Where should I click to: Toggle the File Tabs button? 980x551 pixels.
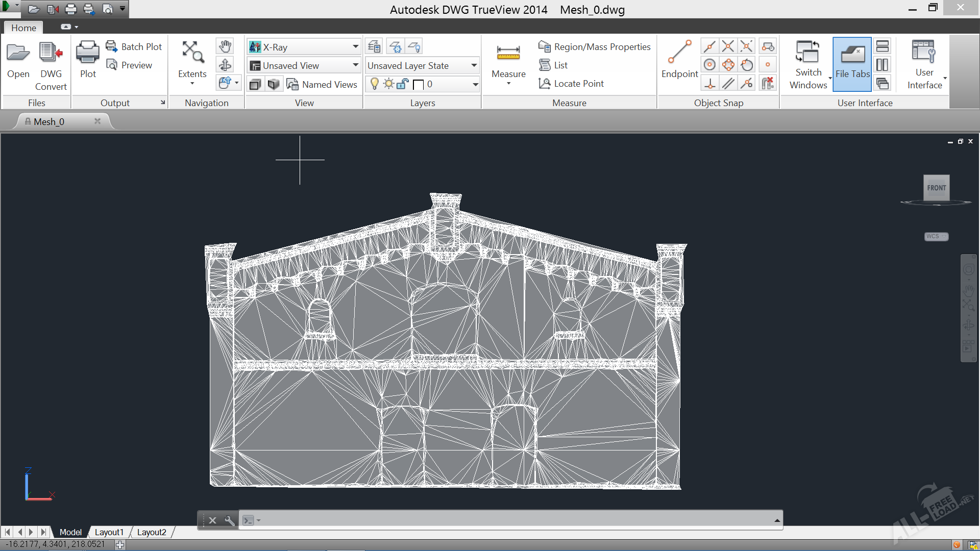coord(852,64)
